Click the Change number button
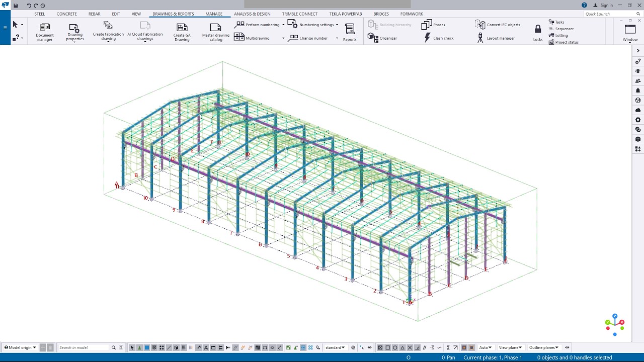The image size is (644, 362). point(308,38)
